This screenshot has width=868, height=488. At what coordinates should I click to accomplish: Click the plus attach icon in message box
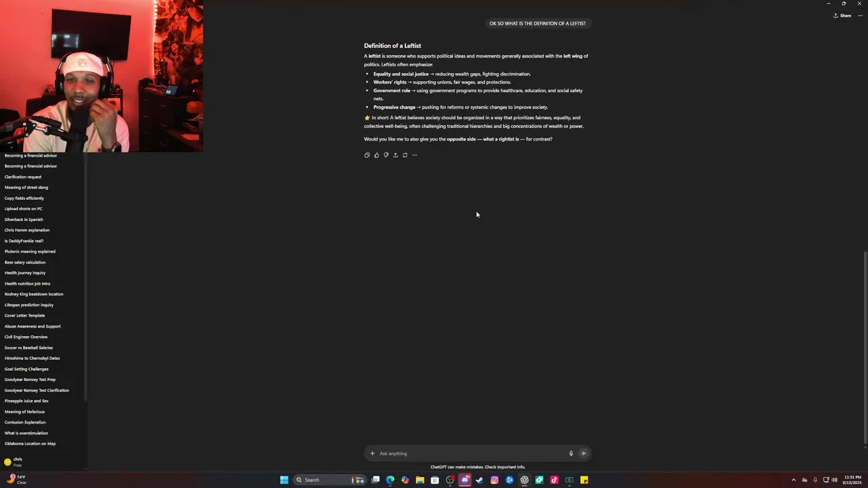[372, 453]
